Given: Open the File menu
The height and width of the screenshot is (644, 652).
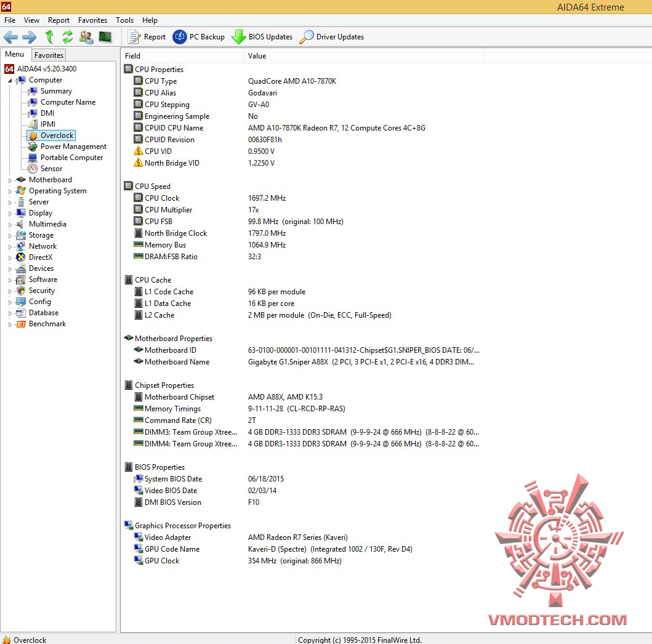Looking at the screenshot, I should coord(10,20).
